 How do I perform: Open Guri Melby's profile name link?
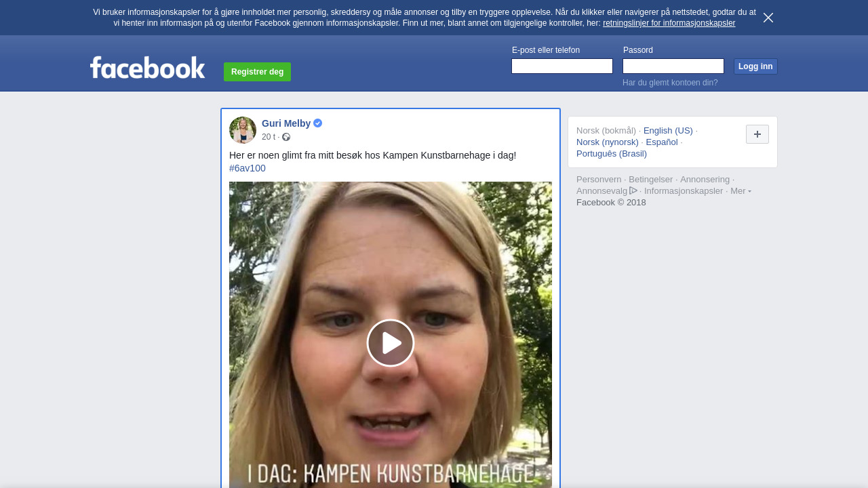tap(286, 123)
